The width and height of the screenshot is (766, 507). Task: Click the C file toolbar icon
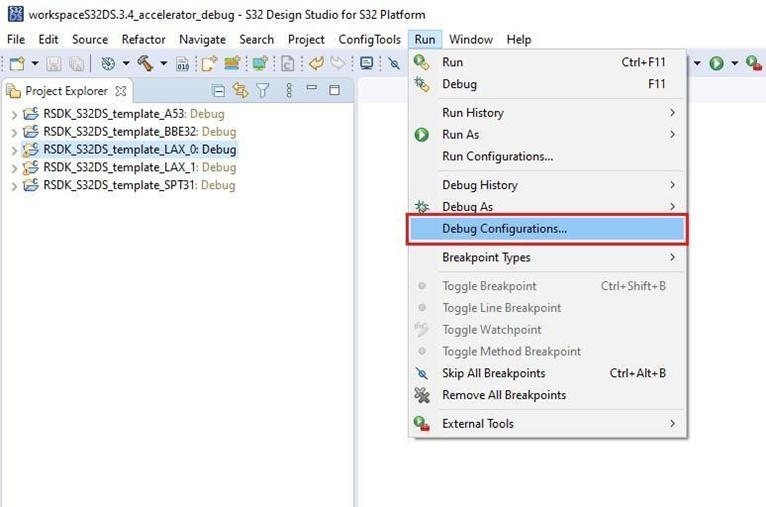click(x=288, y=63)
